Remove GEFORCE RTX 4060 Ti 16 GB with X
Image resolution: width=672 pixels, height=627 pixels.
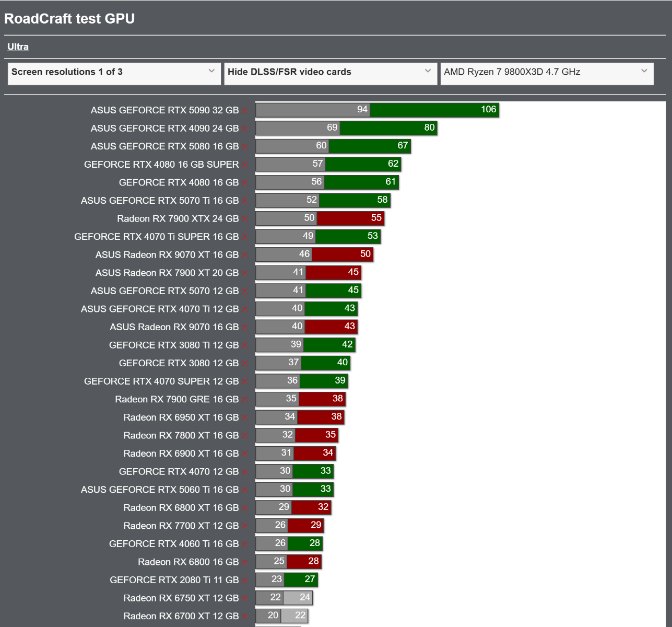click(x=244, y=544)
